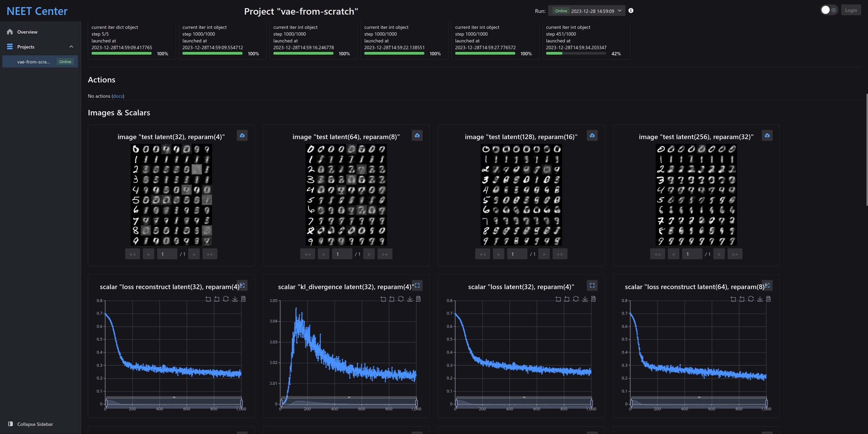Viewport: 868px width, 434px height.
Task: Go to previous page of latent(256) image
Action: [674, 254]
